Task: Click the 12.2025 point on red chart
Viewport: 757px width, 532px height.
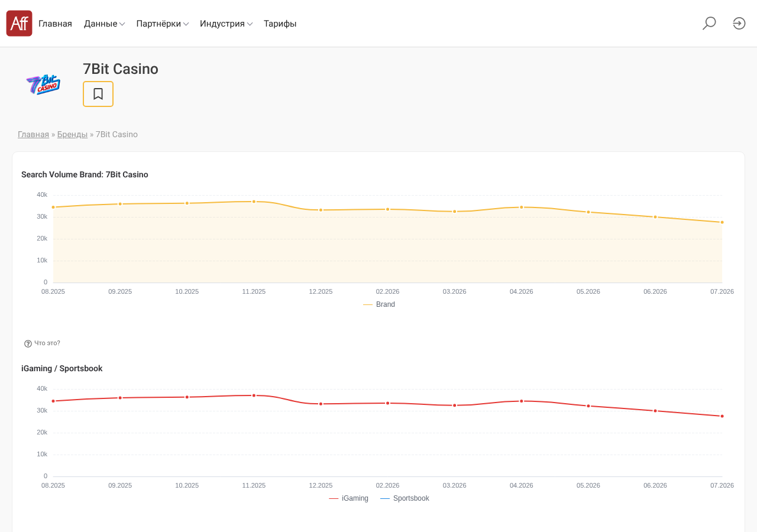Action: click(x=321, y=404)
